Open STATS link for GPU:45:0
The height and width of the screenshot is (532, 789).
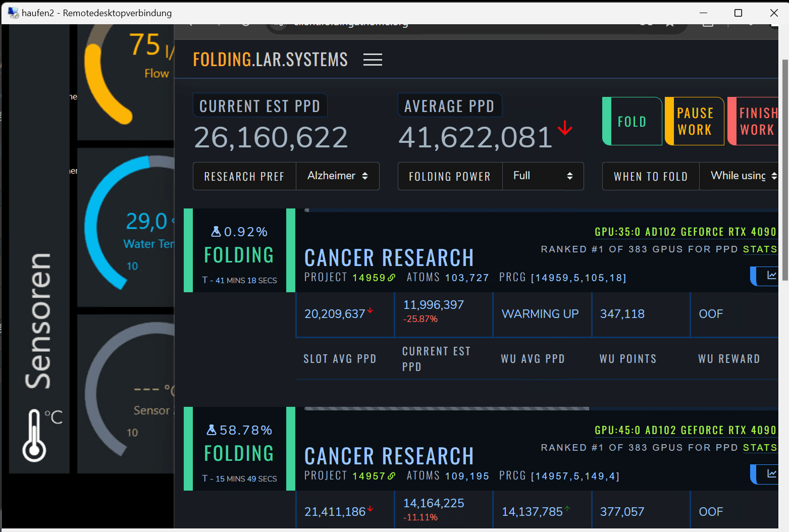coord(760,448)
